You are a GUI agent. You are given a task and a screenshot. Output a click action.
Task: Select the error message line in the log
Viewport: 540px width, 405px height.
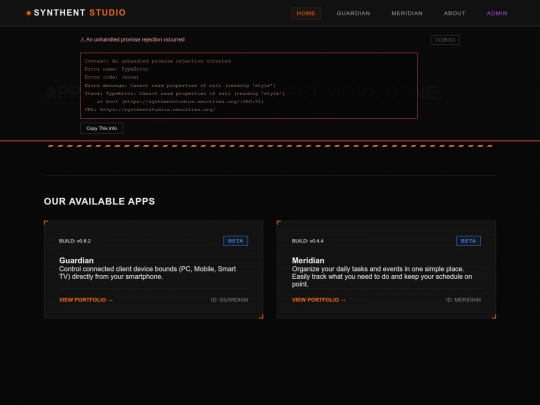click(180, 85)
